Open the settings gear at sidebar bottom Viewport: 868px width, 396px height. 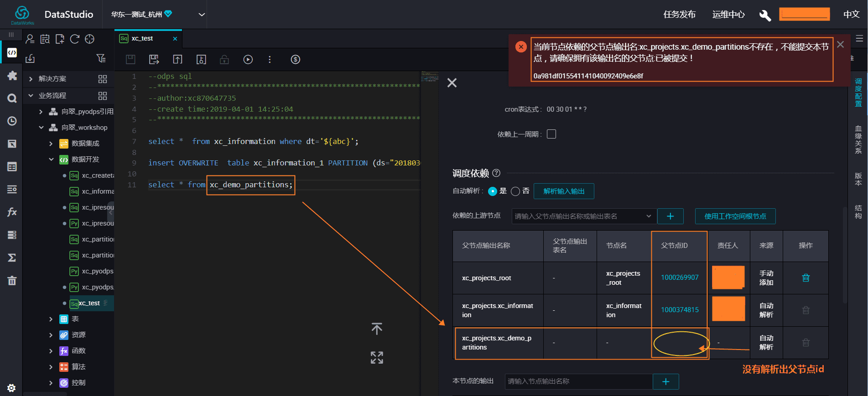(12, 388)
